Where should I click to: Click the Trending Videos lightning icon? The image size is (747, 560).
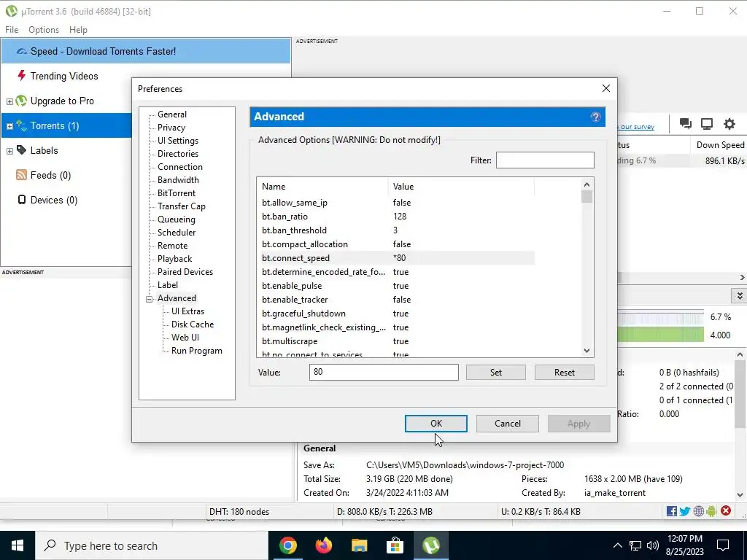(x=21, y=76)
